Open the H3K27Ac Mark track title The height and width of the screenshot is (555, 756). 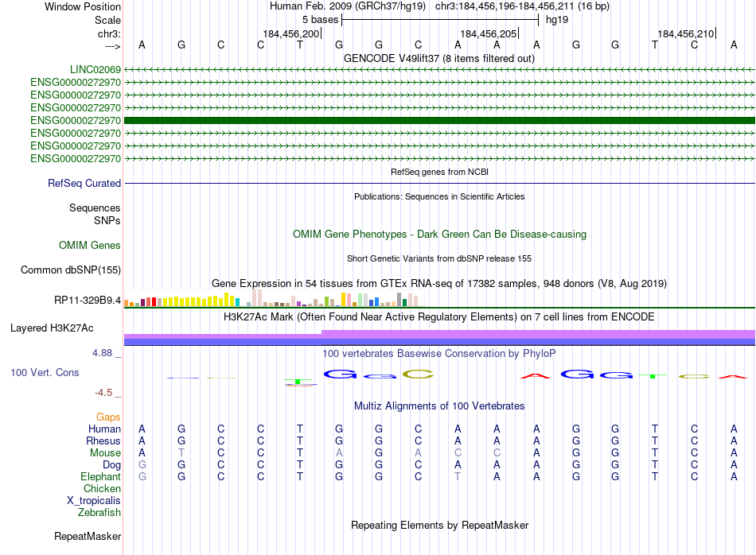439,316
